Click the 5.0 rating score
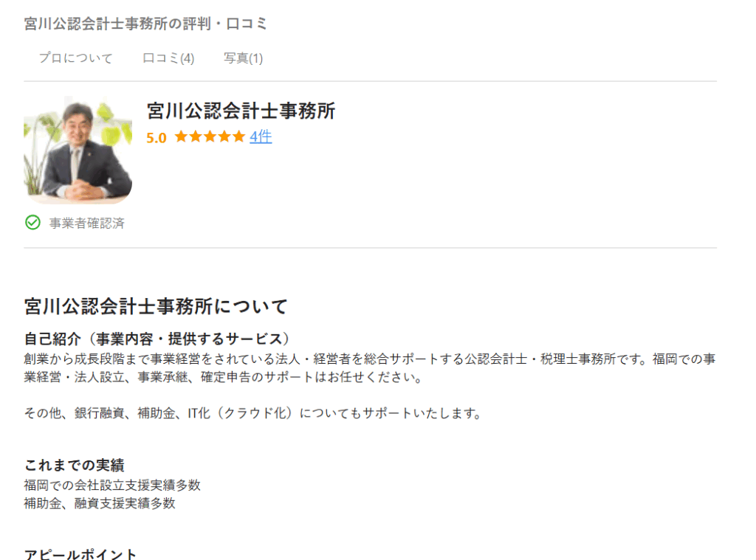This screenshot has height=560, width=756. point(157,138)
